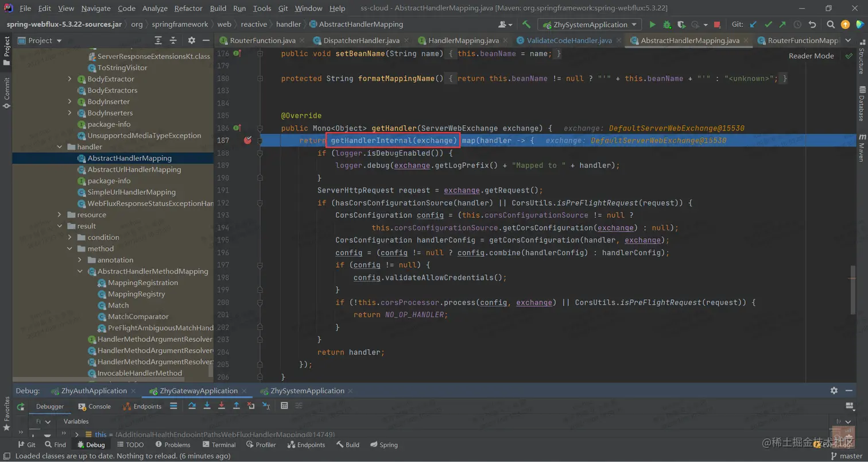868x462 pixels.
Task: Switch to the Console debug view
Action: tap(99, 406)
